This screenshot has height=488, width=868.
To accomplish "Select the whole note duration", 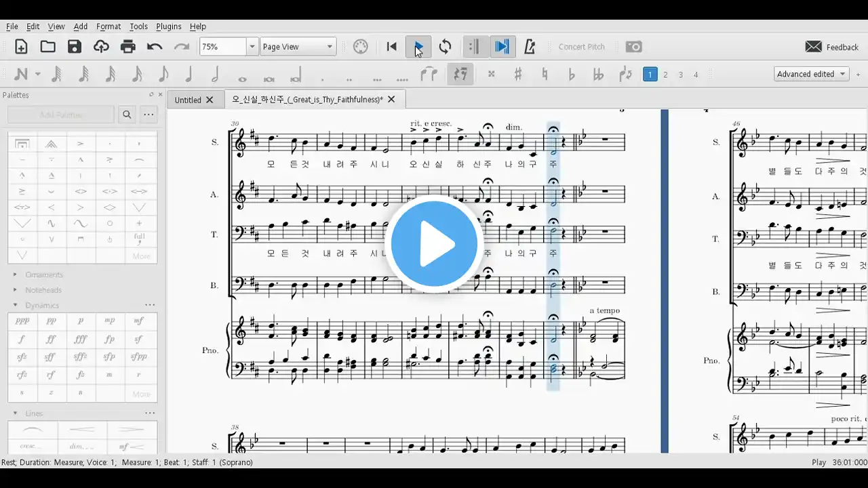I will coord(242,78).
